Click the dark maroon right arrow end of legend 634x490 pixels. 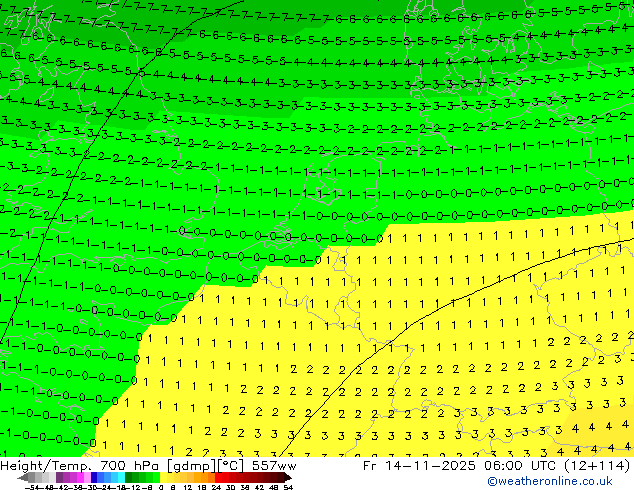click(288, 478)
